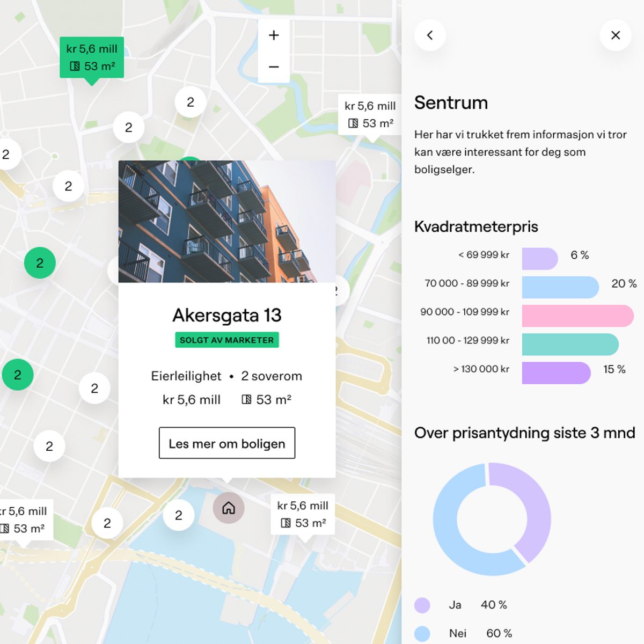Image resolution: width=644 pixels, height=644 pixels.
Task: Click Over prisantydning siste 3 mnd heading
Action: 525,433
